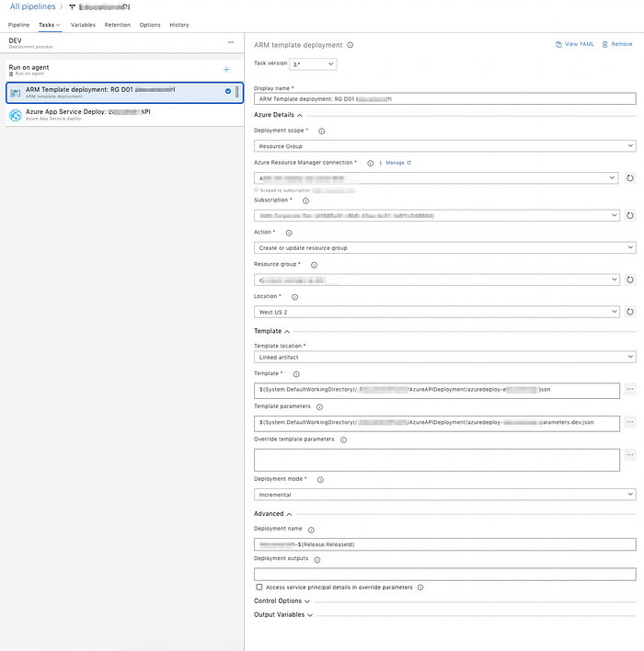
Task: Show Deployment outputs info tooltip
Action: coord(317,560)
